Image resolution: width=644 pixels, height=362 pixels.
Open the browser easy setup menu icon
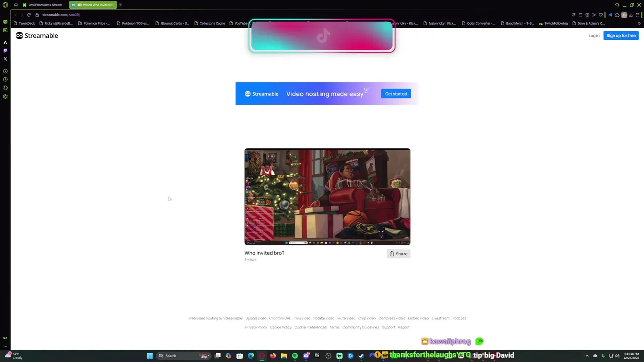click(638, 15)
